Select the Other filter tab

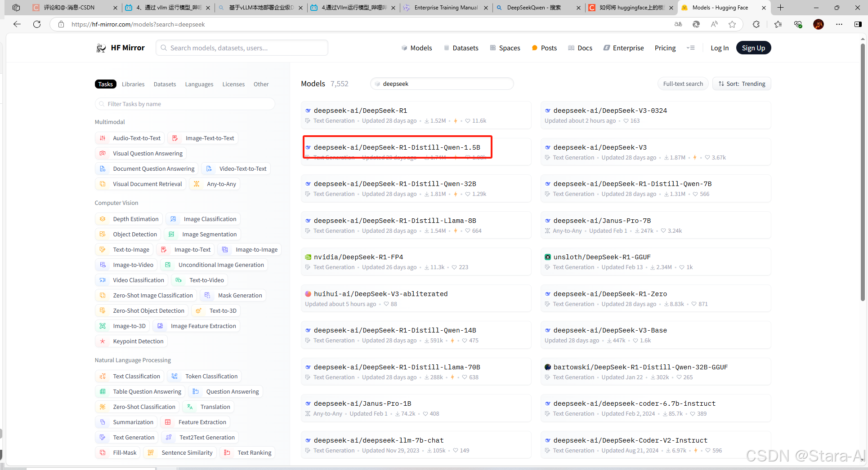click(x=261, y=84)
